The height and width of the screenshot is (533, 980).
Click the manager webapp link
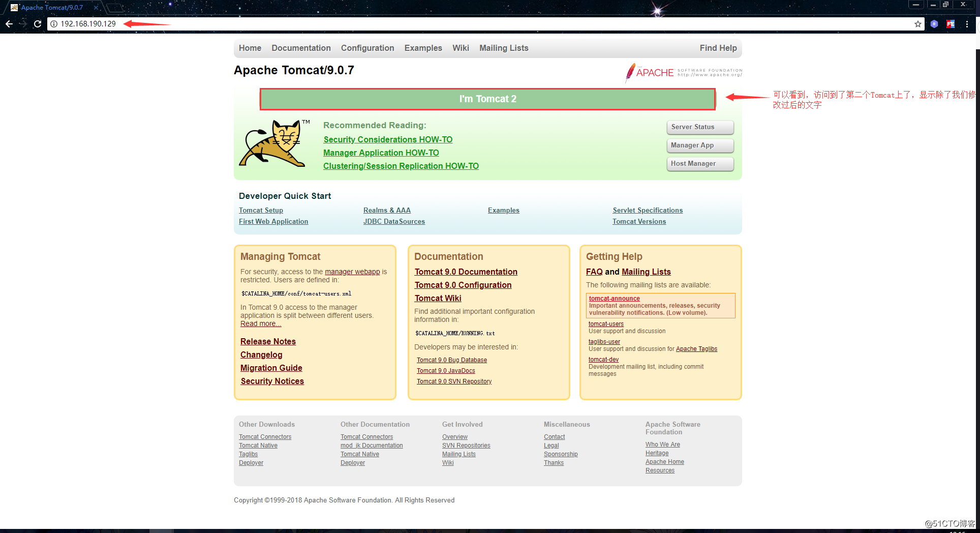click(352, 272)
